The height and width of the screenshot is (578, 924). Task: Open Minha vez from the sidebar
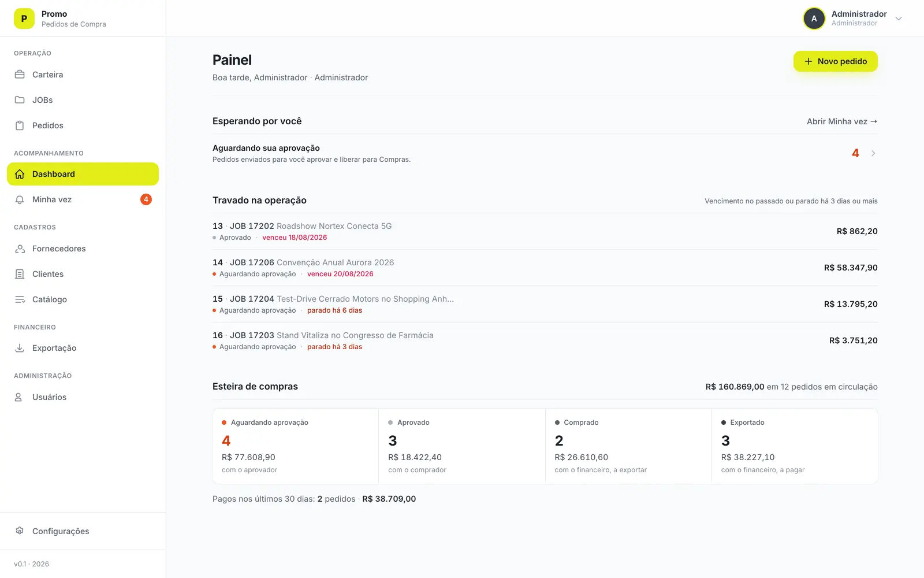[83, 199]
